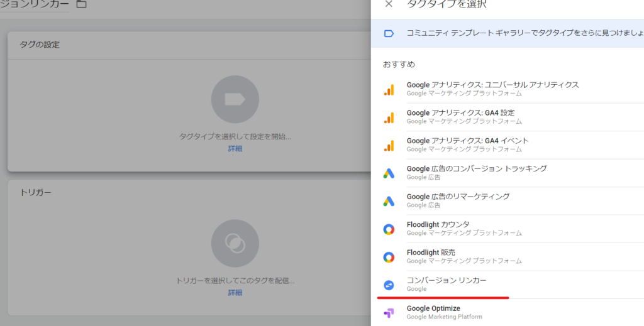Click the GA4 イベント analytics icon
The height and width of the screenshot is (326, 644).
(389, 145)
